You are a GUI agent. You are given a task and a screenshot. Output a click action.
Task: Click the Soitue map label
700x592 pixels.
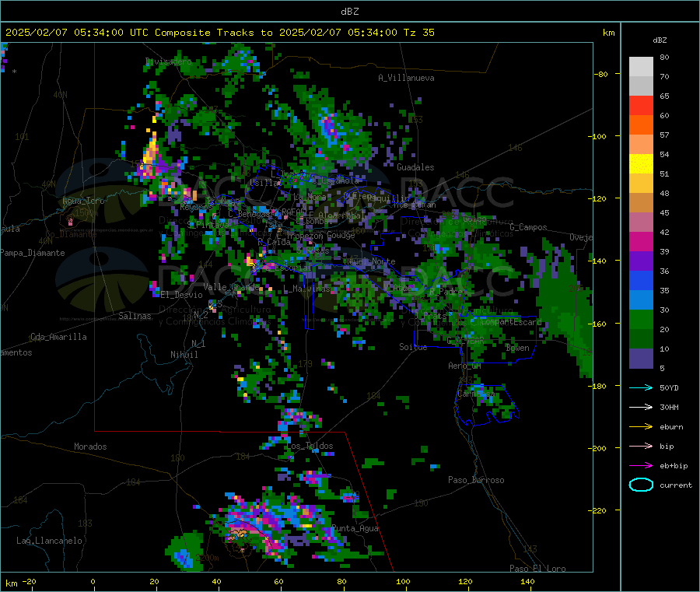(x=414, y=347)
